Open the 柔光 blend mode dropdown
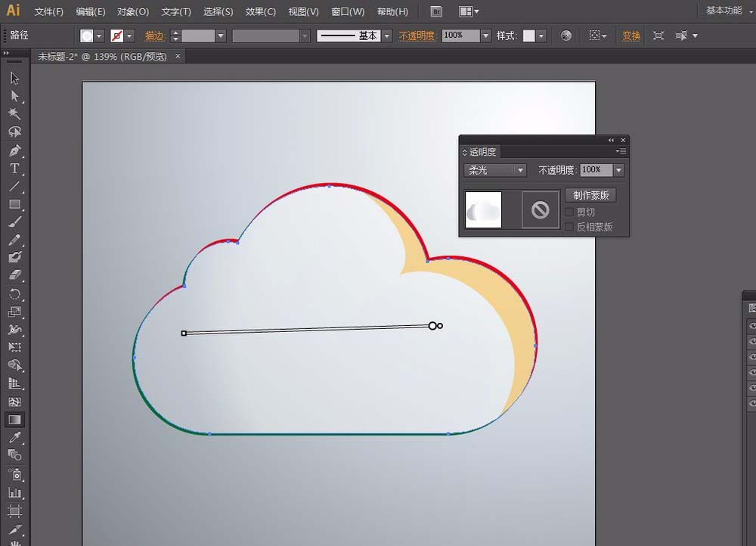The image size is (756, 546). pyautogui.click(x=495, y=170)
